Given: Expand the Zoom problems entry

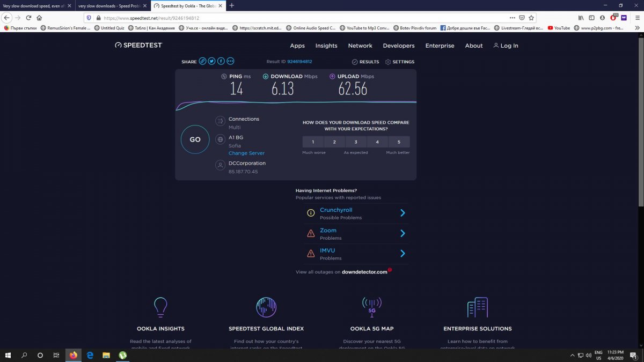Looking at the screenshot, I should (402, 233).
